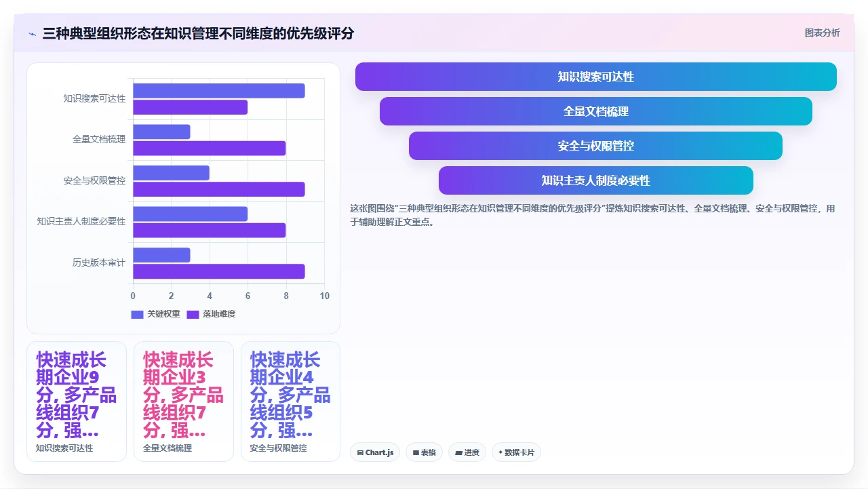Viewport: 868px width, 489px height.
Task: Click the 表格 tag chip
Action: [x=424, y=452]
